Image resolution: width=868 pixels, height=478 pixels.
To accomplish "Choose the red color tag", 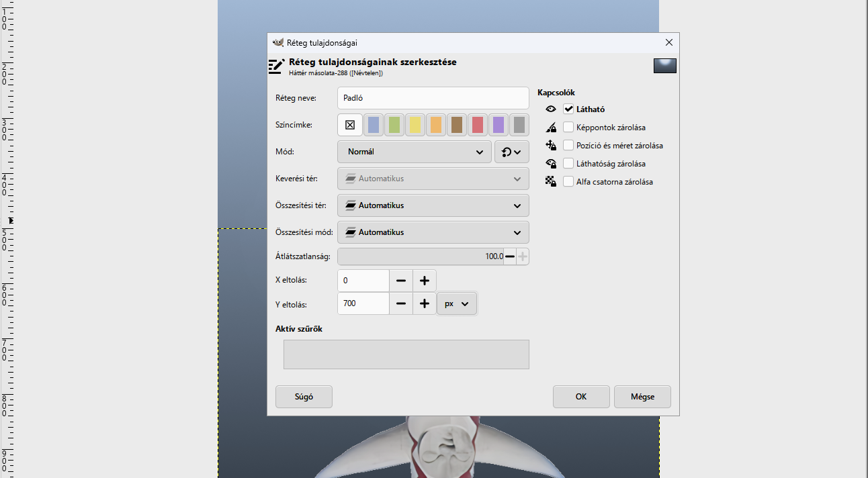I will [478, 125].
